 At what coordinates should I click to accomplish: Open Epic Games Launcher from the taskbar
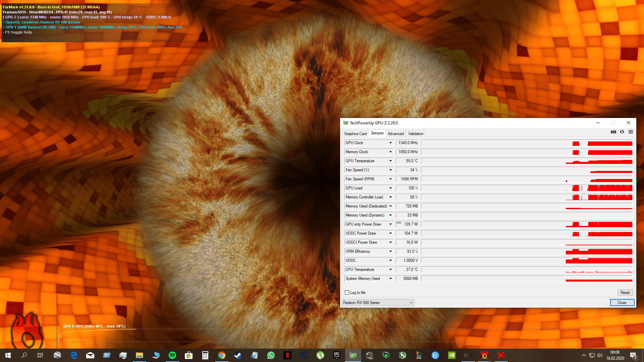[x=337, y=355]
